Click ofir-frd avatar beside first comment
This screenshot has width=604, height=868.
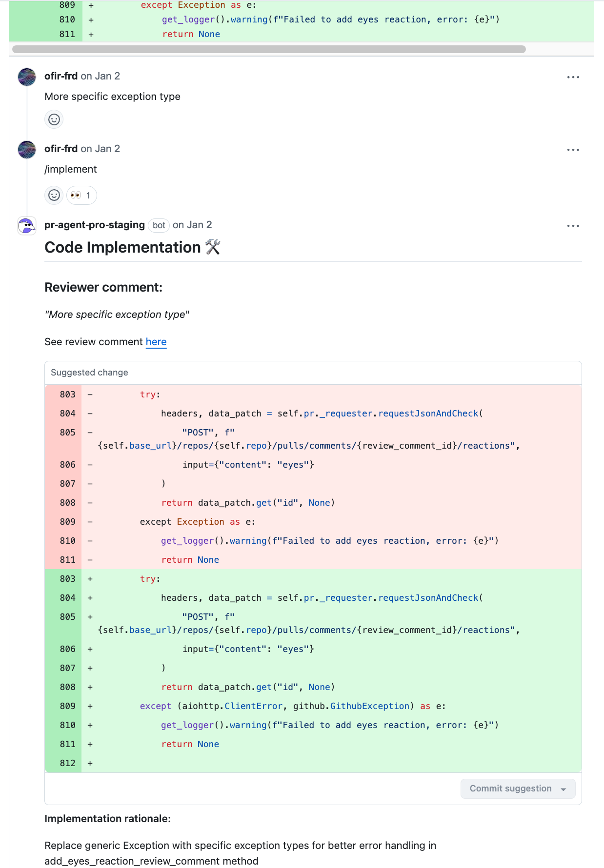click(x=27, y=77)
